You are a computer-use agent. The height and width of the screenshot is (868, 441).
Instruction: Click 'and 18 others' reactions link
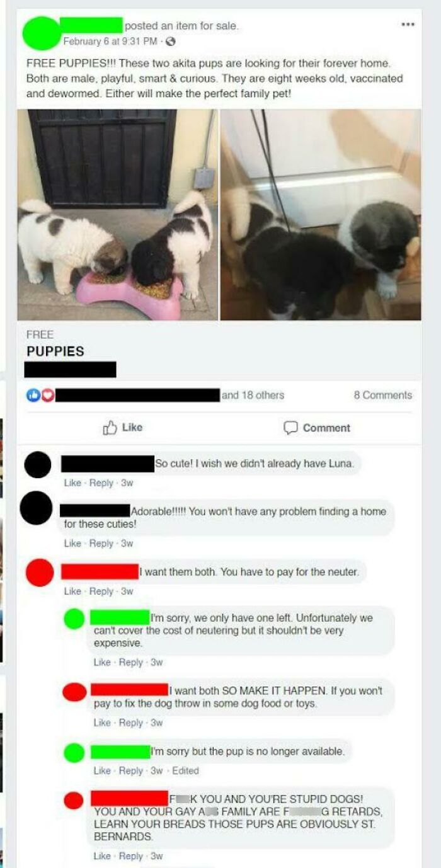[x=253, y=396]
